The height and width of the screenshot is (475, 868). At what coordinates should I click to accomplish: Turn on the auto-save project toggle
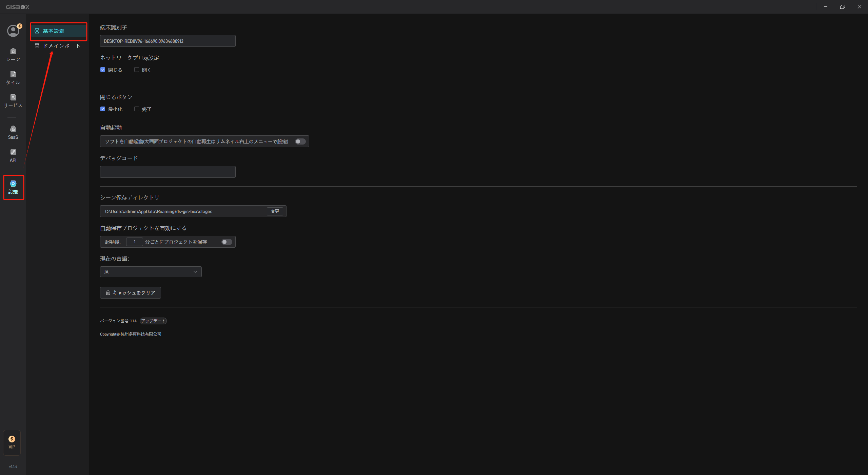pos(226,242)
